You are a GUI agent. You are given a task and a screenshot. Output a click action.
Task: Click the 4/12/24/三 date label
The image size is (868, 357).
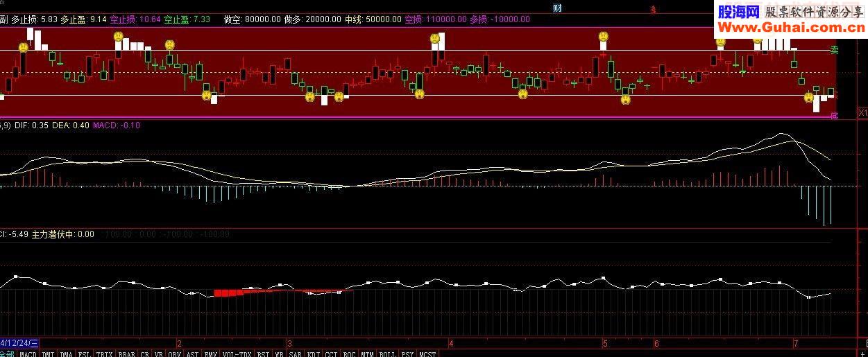(19, 343)
